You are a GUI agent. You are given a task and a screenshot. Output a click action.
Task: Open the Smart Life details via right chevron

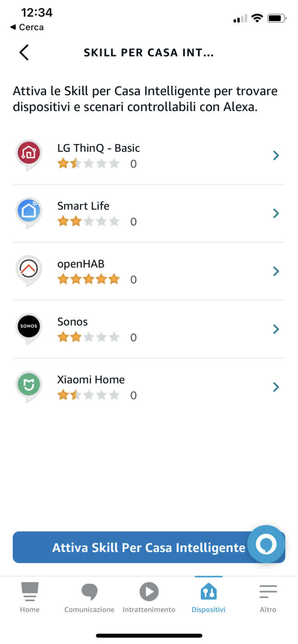(x=275, y=213)
